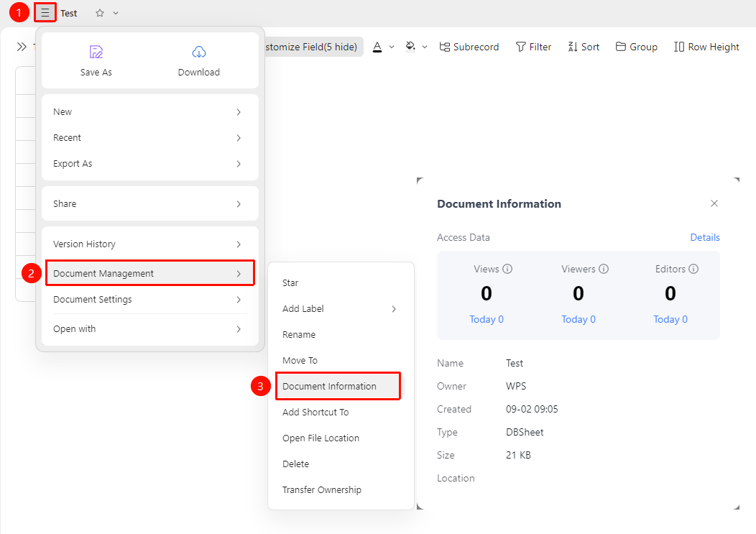Open the fill color dropdown arrow
The width and height of the screenshot is (756, 534).
click(424, 47)
